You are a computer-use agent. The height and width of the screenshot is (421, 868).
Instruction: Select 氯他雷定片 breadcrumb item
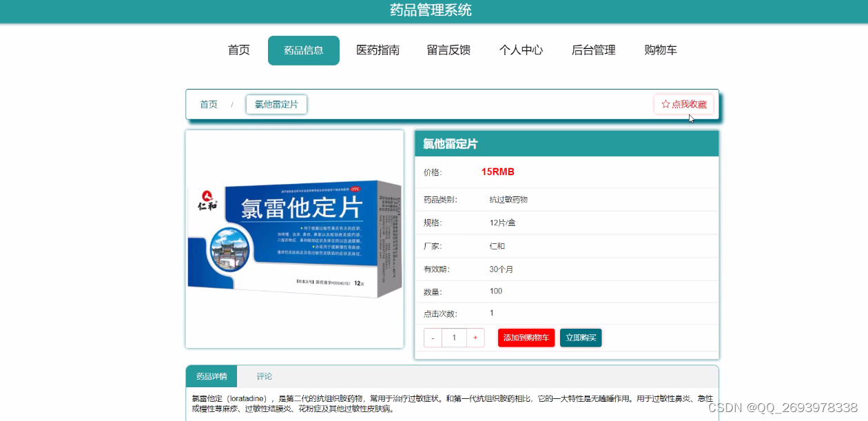(x=276, y=104)
